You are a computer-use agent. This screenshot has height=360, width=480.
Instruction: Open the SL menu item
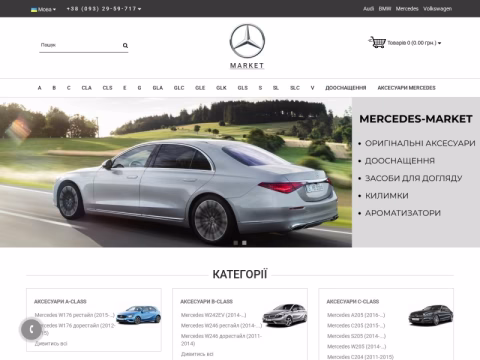point(276,88)
